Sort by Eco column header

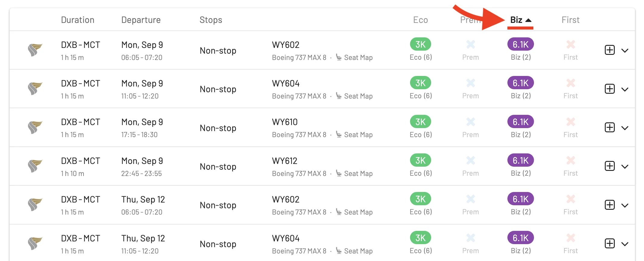coord(420,20)
